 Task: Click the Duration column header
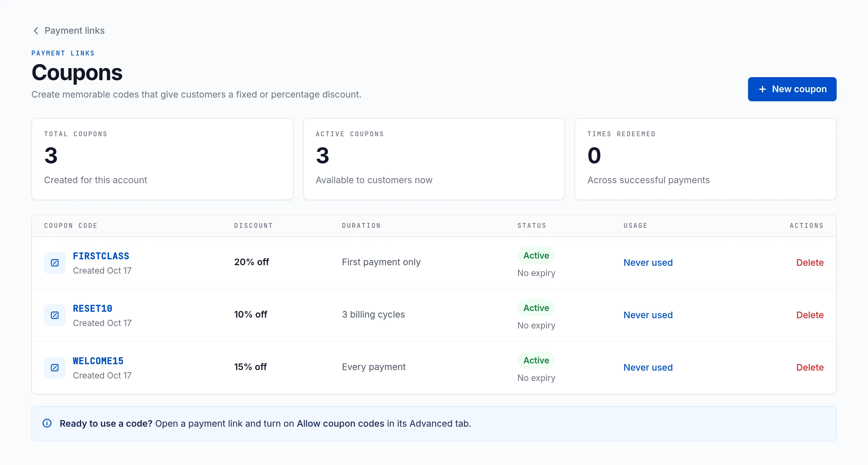(x=361, y=225)
